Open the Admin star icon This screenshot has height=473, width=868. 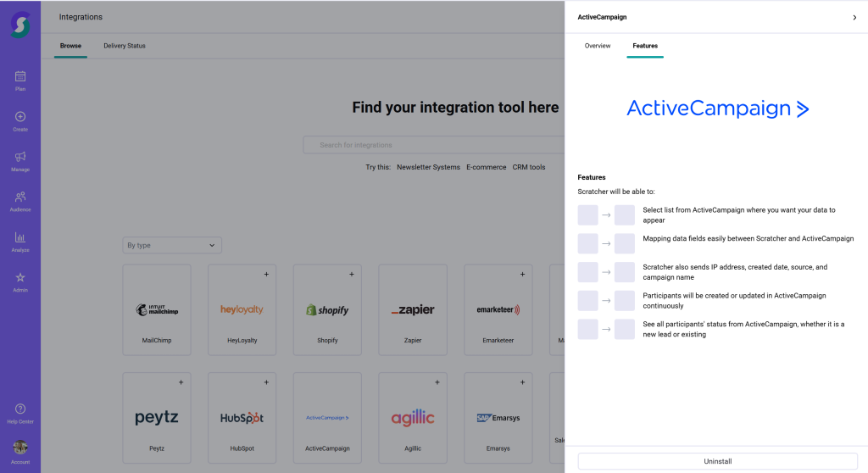click(20, 278)
